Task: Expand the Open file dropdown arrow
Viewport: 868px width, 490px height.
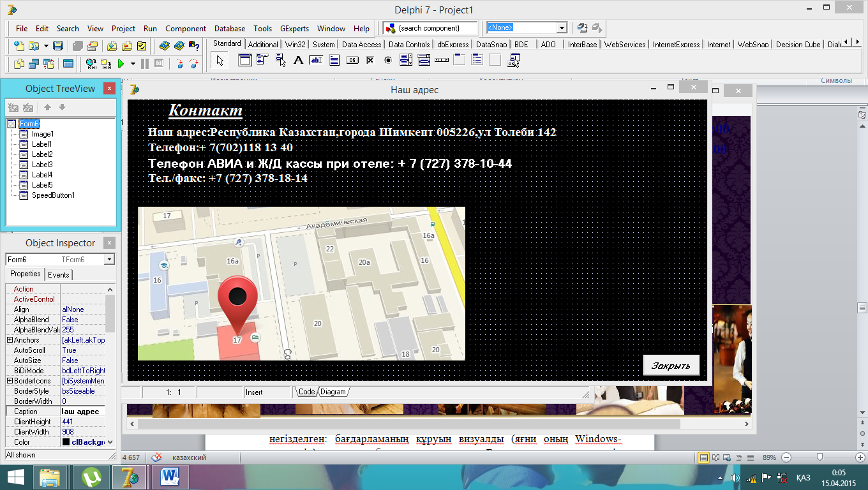Action: tap(46, 46)
